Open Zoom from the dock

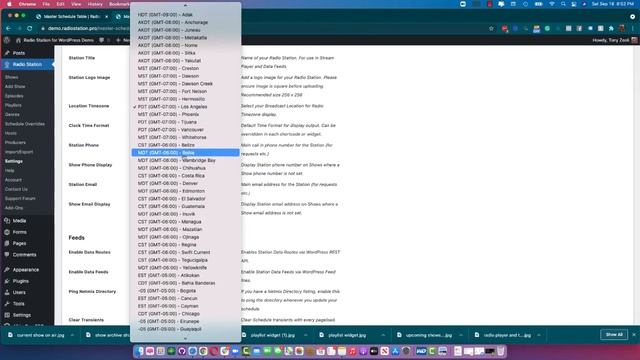235,351
